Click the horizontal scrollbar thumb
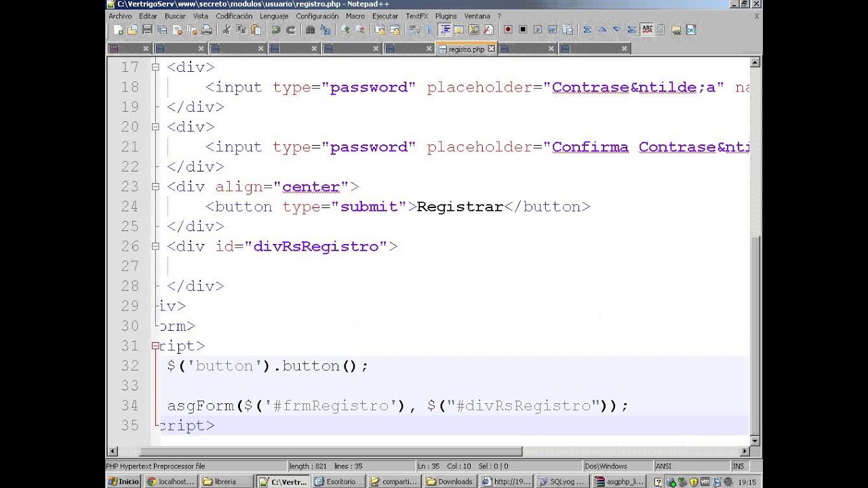 point(331,451)
